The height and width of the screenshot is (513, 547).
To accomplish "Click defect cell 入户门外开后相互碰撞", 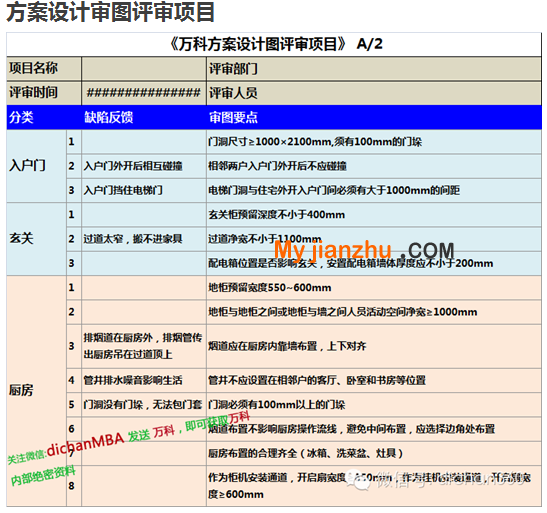I will coord(144,166).
